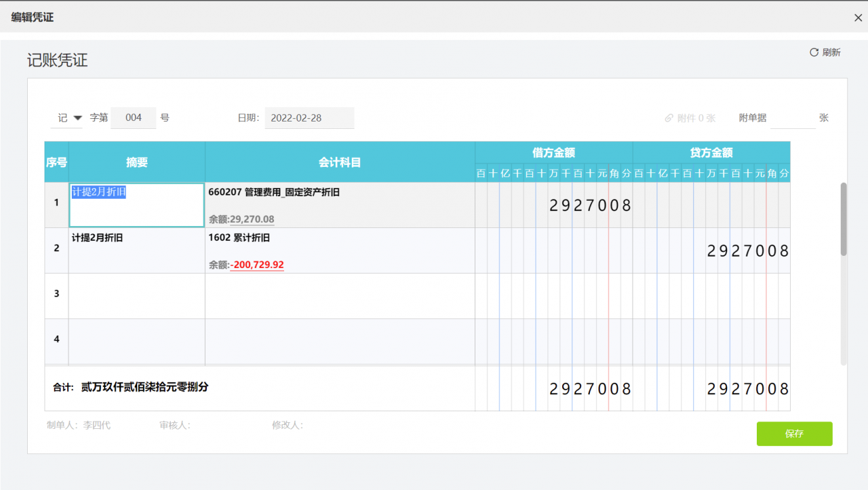This screenshot has height=490, width=868.
Task: Click the voucher number field showing 004
Action: pos(134,117)
